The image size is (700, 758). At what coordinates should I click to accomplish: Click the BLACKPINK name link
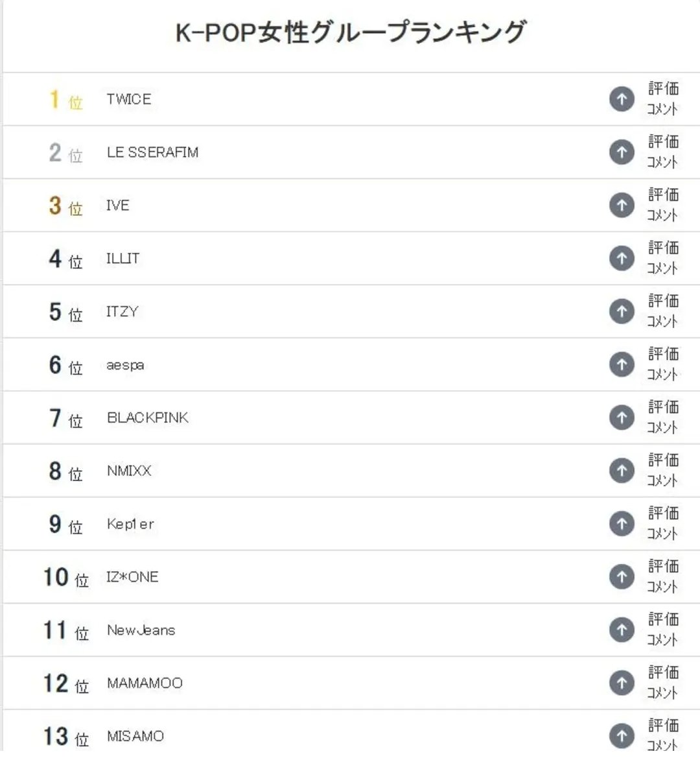tap(147, 418)
